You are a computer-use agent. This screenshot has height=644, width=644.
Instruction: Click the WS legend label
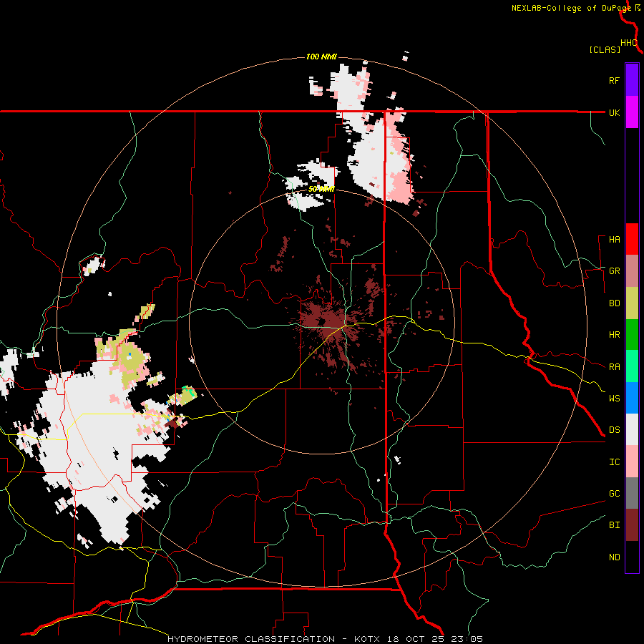click(x=614, y=399)
